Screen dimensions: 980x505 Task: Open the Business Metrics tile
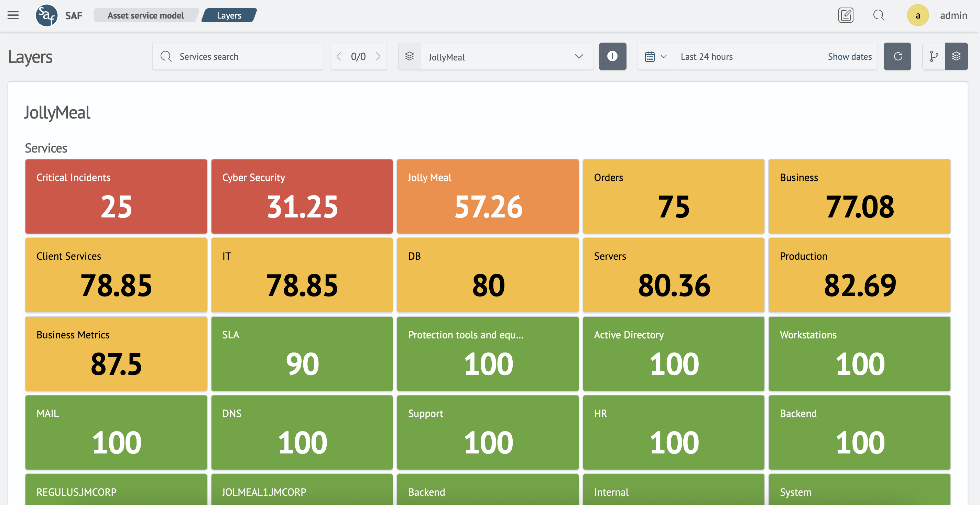tap(116, 353)
